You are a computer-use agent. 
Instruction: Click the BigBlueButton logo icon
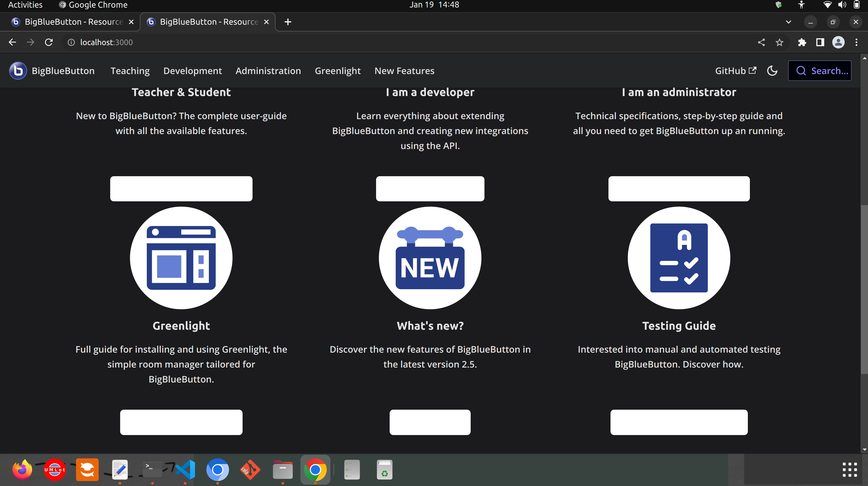coord(18,70)
